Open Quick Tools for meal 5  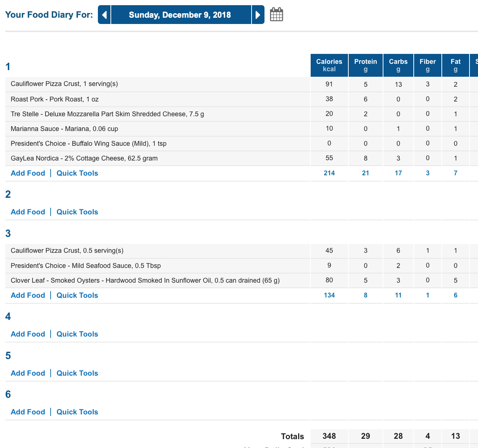77,373
